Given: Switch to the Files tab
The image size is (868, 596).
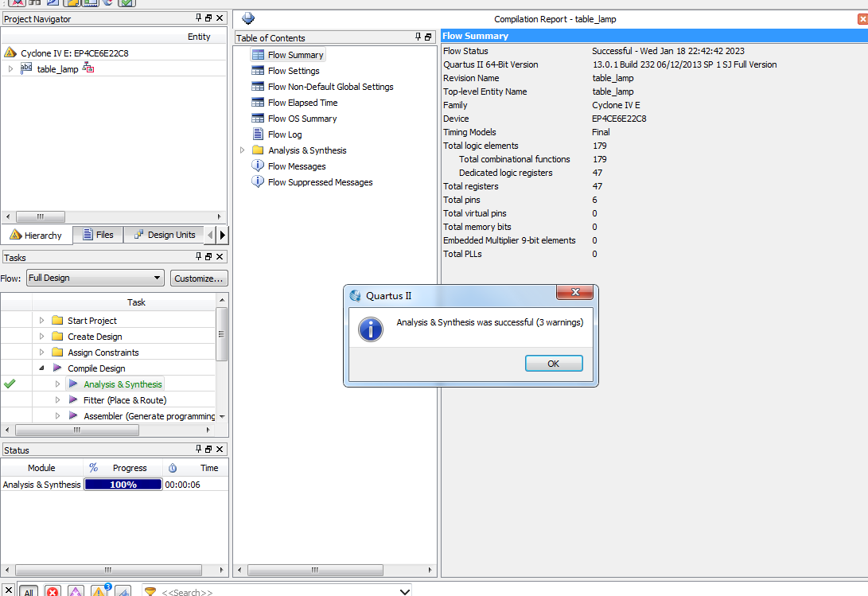Looking at the screenshot, I should pos(98,235).
